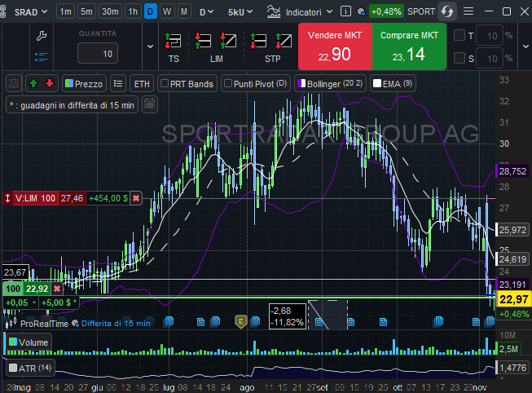
Task: Tick the T take-profit checkbox
Action: (459, 35)
